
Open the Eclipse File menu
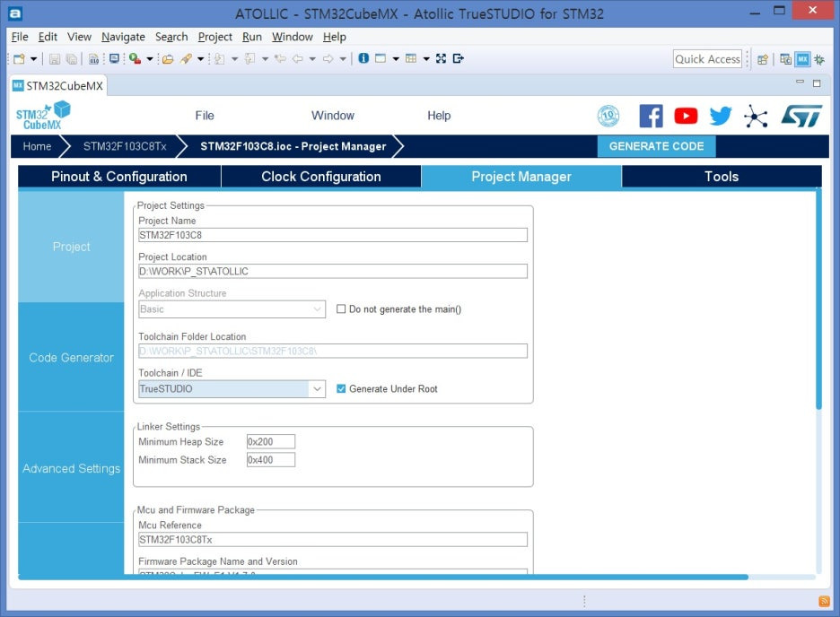pos(20,37)
